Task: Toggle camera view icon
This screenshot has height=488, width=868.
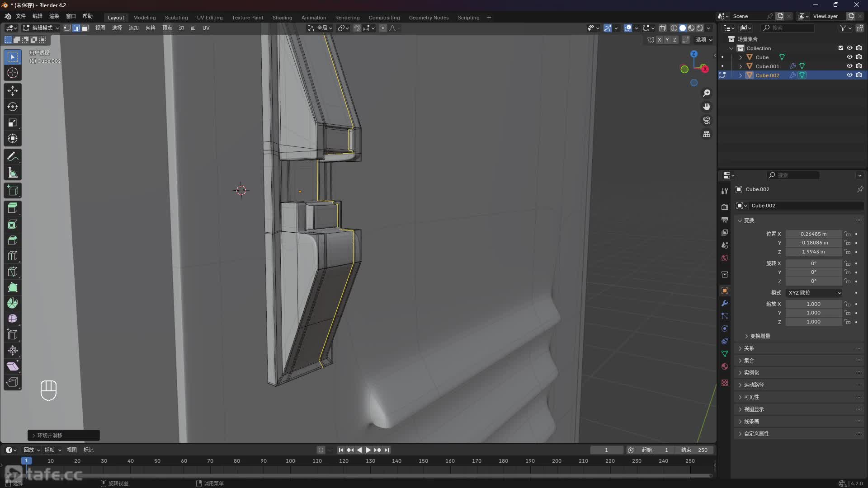Action: point(707,120)
